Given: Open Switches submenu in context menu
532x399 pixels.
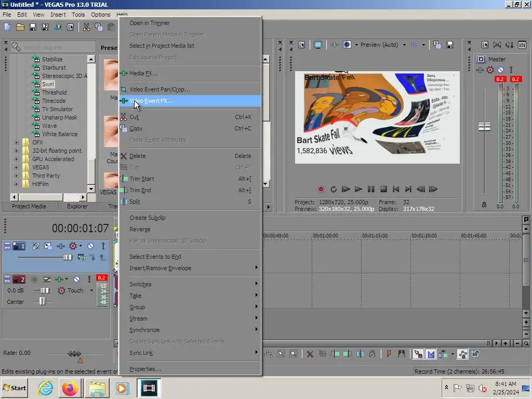Looking at the screenshot, I should pyautogui.click(x=191, y=284).
